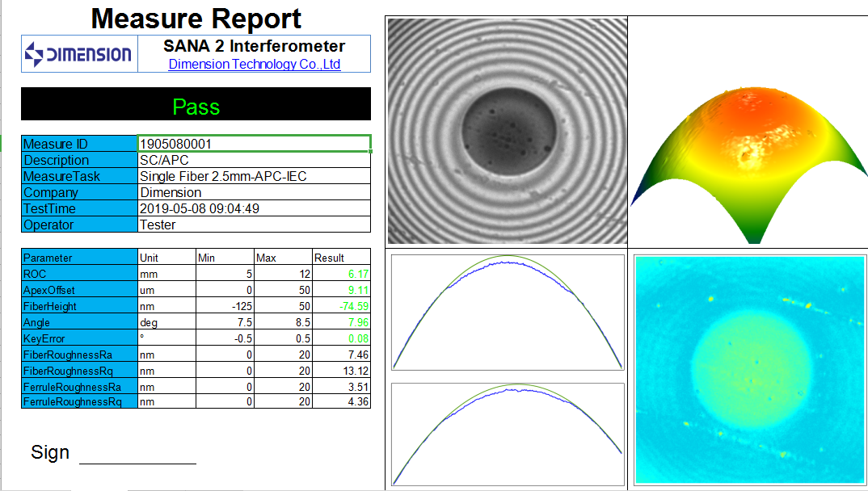Screen dimensions: 868x491
Task: Select the FerruleRoughnessRa parameter cell
Action: click(79, 386)
